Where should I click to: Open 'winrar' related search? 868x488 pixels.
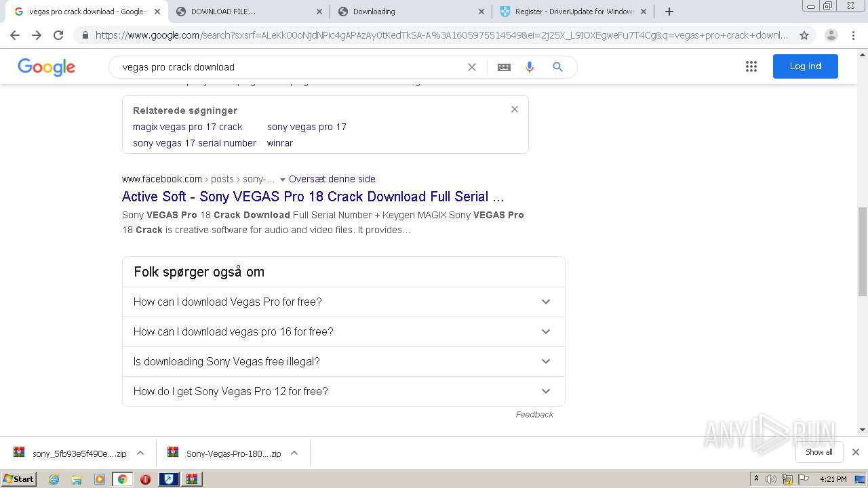(x=280, y=143)
